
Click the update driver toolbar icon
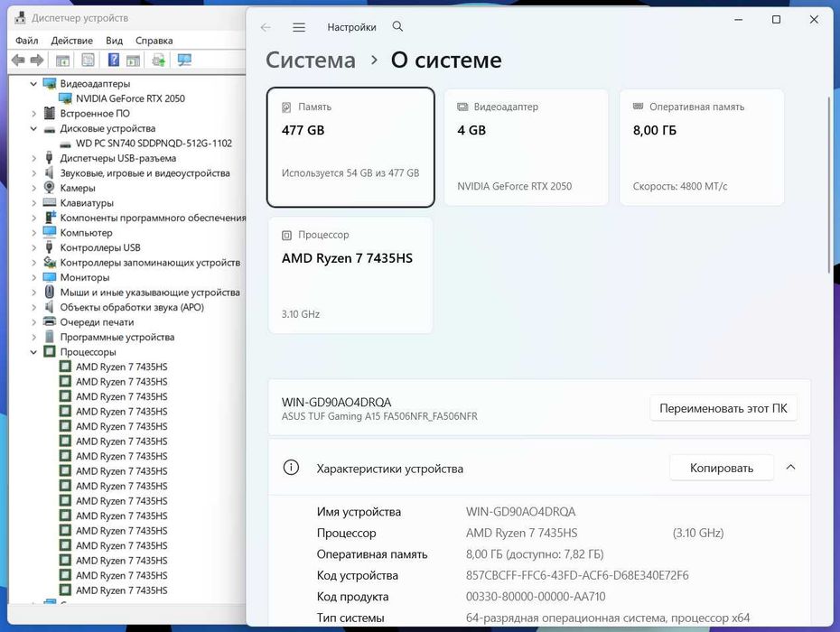[x=159, y=60]
